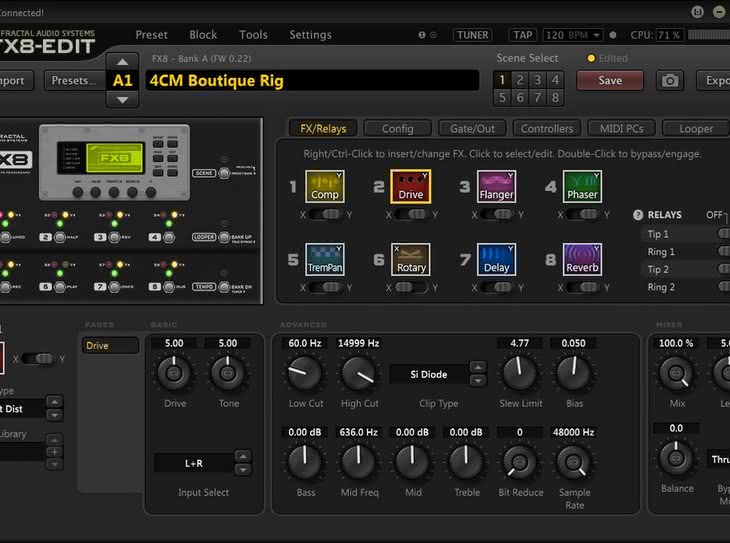Select the Comp effect block

coord(324,186)
